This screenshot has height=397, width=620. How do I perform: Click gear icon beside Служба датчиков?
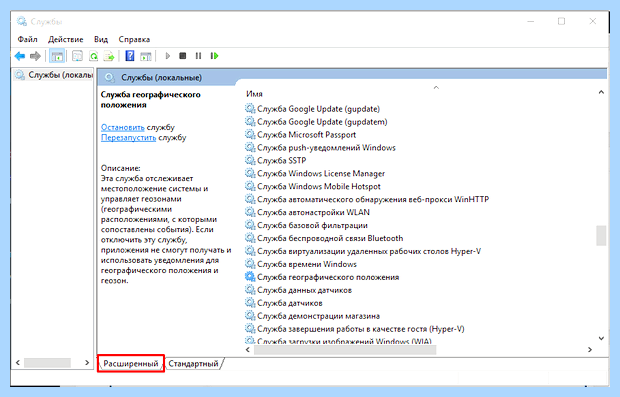pos(250,302)
